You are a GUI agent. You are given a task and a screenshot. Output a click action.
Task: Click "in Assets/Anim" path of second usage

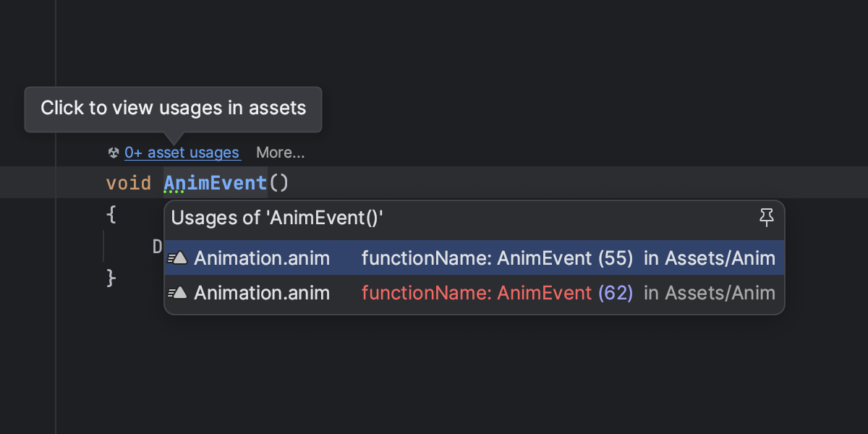click(x=709, y=293)
